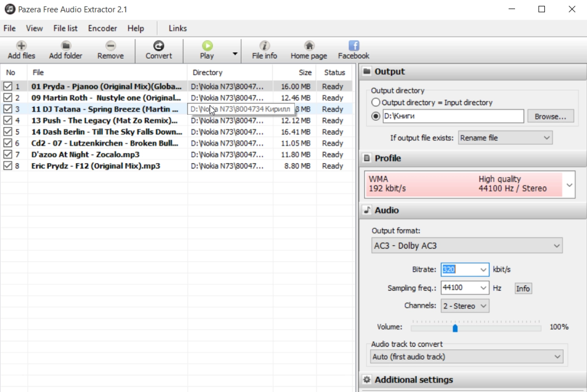587x392 pixels.
Task: Select the file row D'azoo At Night - Zocalo.mp3
Action: pos(177,155)
